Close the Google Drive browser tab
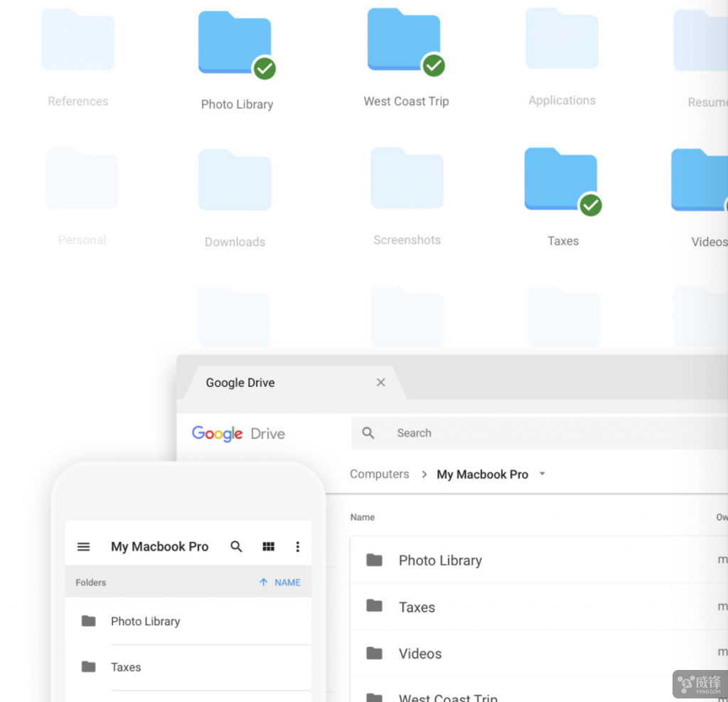728x702 pixels. tap(381, 383)
